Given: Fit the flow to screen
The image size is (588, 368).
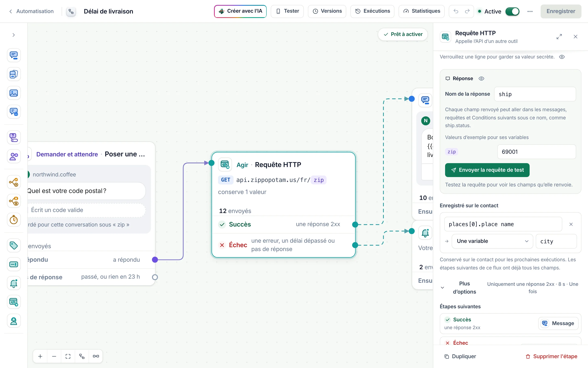Looking at the screenshot, I should coord(68,356).
